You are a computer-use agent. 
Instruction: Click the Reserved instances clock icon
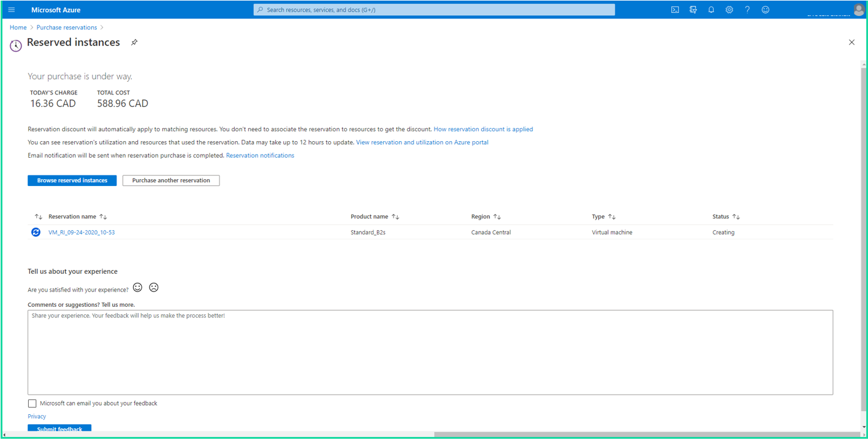[x=16, y=45]
